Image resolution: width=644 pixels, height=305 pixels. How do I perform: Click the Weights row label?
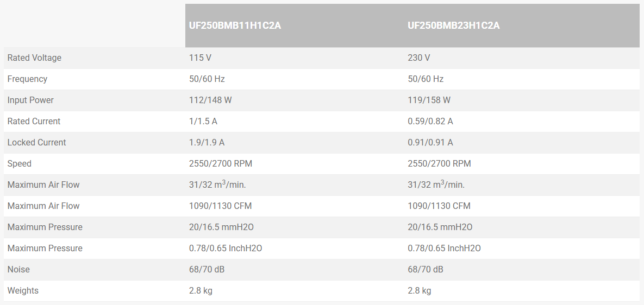[23, 291]
